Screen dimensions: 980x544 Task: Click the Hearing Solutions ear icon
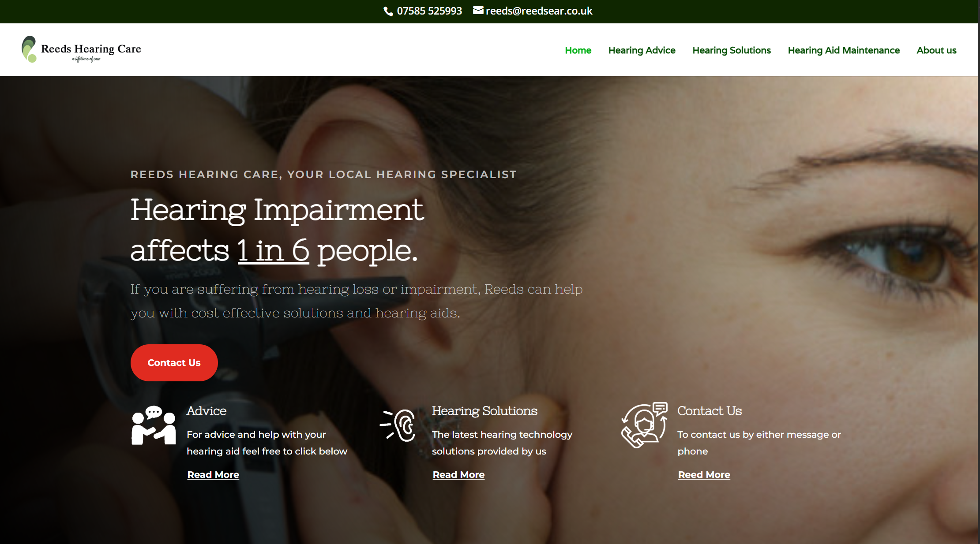398,425
